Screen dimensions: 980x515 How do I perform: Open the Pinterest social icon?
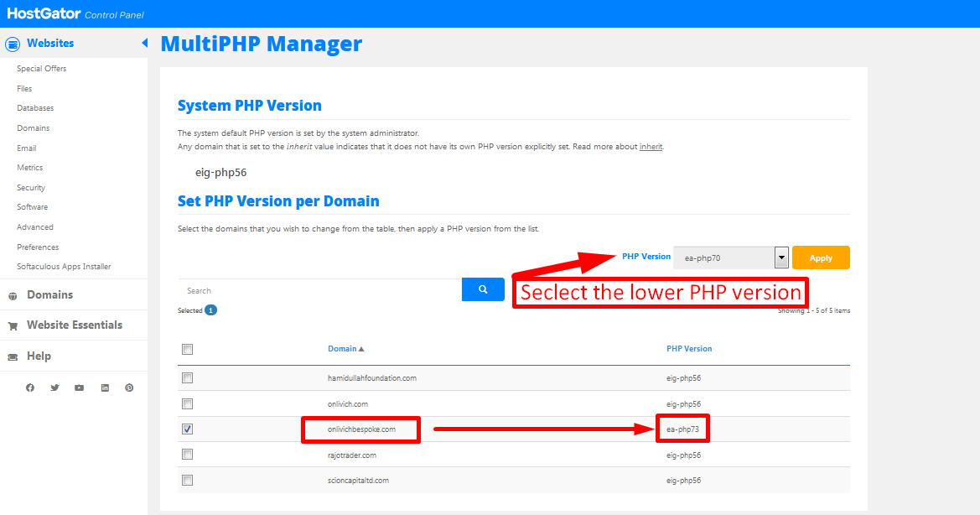(x=129, y=388)
